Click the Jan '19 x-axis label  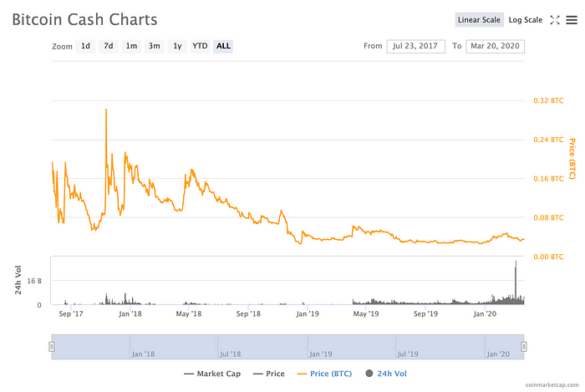click(308, 314)
